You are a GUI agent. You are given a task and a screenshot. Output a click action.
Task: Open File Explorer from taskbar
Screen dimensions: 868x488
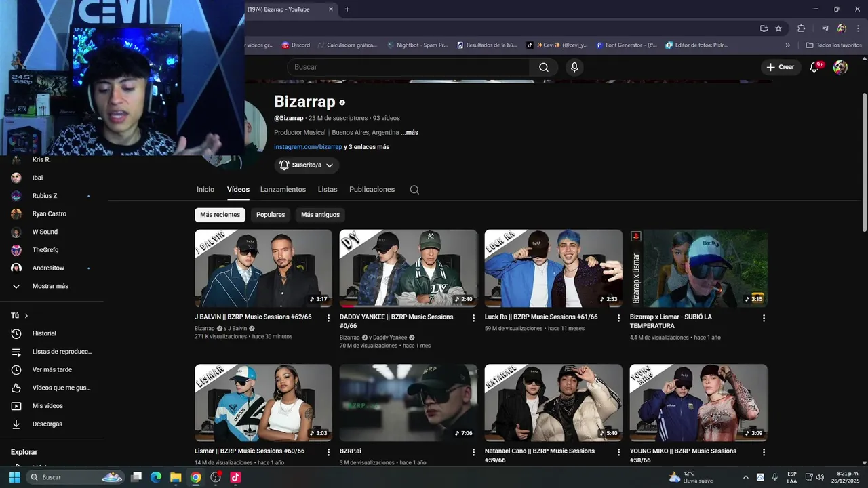[176, 477]
